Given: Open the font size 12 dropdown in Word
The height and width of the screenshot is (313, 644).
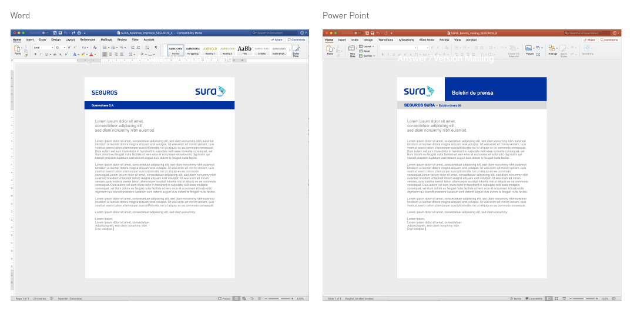Looking at the screenshot, I should point(65,47).
